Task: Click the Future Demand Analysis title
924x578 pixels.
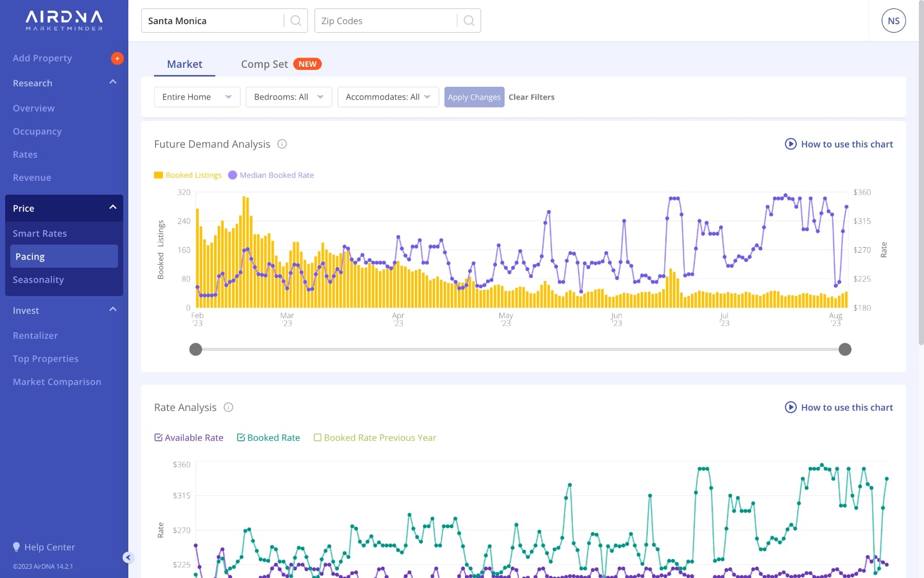Action: coord(212,144)
